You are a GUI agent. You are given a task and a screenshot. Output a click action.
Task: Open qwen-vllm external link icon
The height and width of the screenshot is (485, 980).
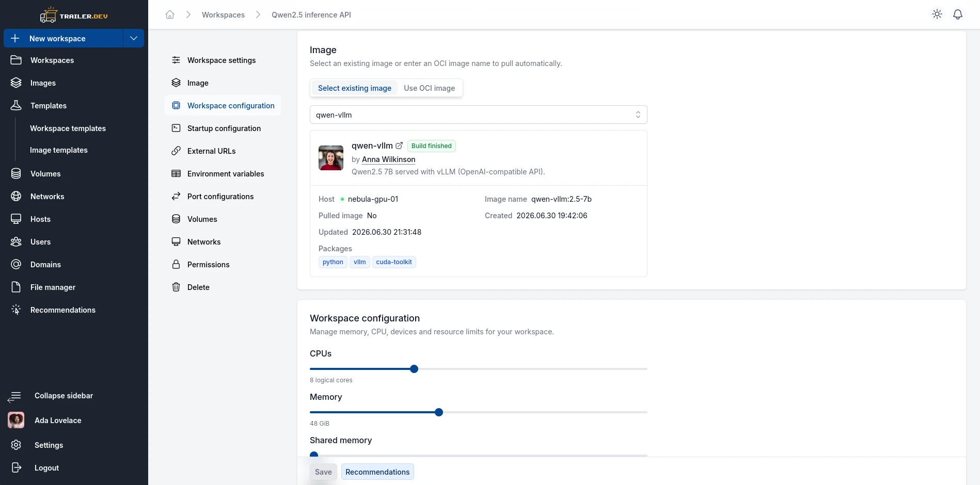399,145
